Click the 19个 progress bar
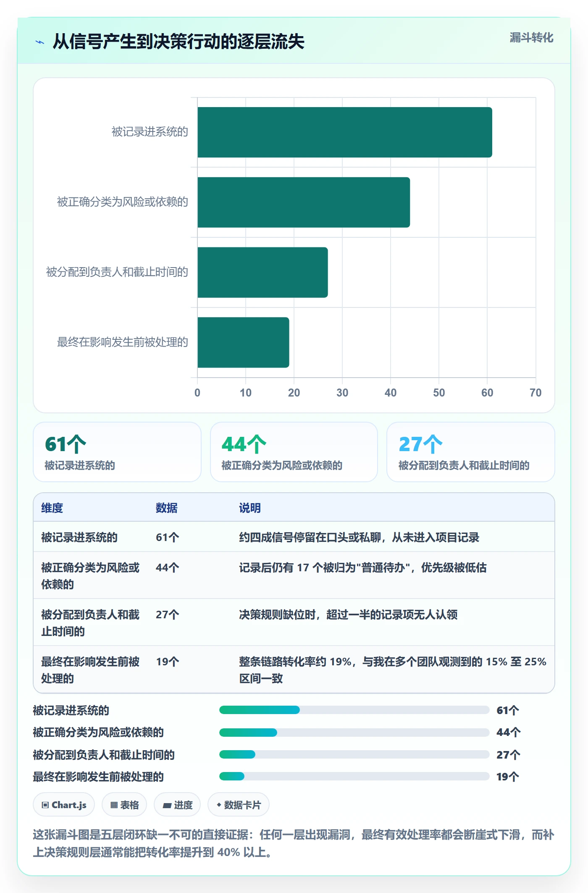The image size is (588, 893). (354, 776)
